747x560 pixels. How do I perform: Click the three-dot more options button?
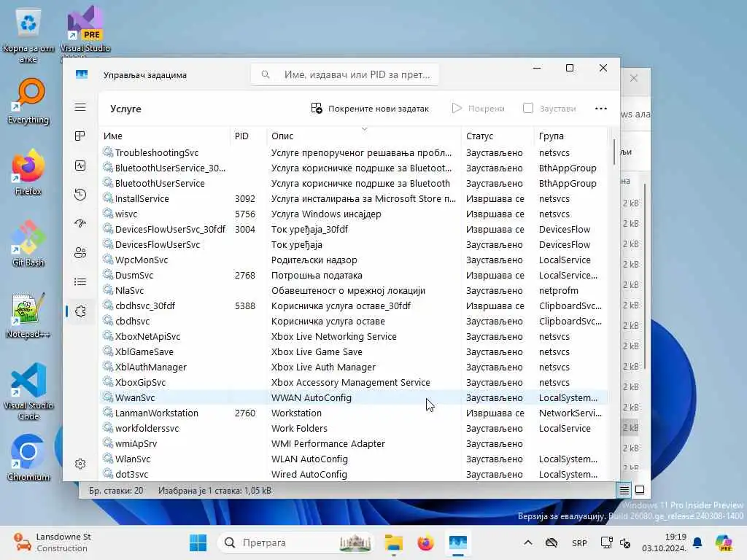click(601, 109)
